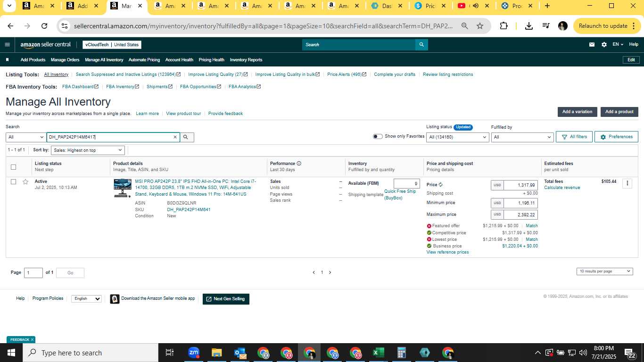Click the bookmark flag icon left of Add Products
644x362 pixels.
(x=7, y=60)
